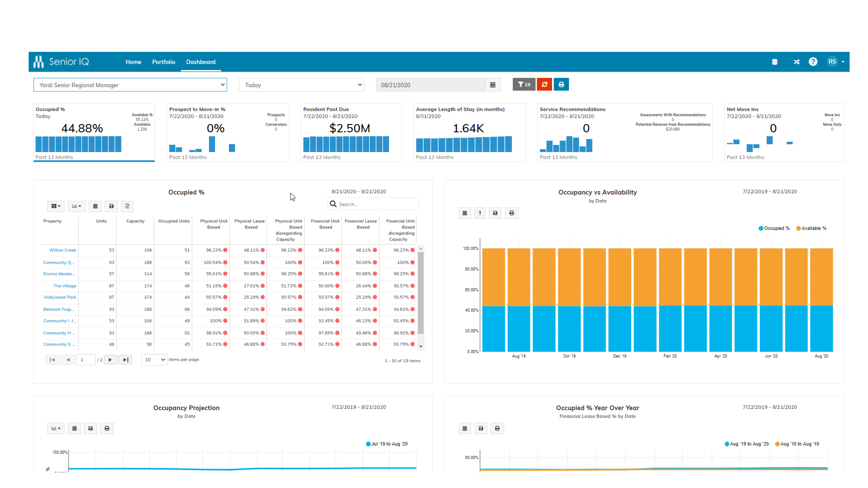Click the table scrollbar down arrow
868x488 pixels.
tap(421, 347)
